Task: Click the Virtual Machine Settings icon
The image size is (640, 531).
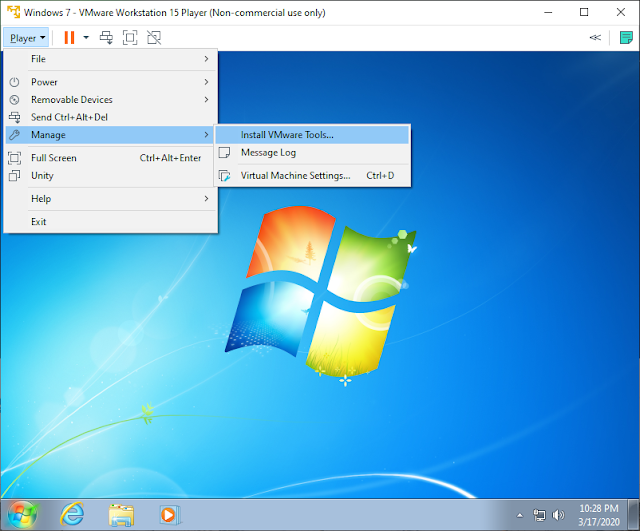Action: tap(224, 176)
